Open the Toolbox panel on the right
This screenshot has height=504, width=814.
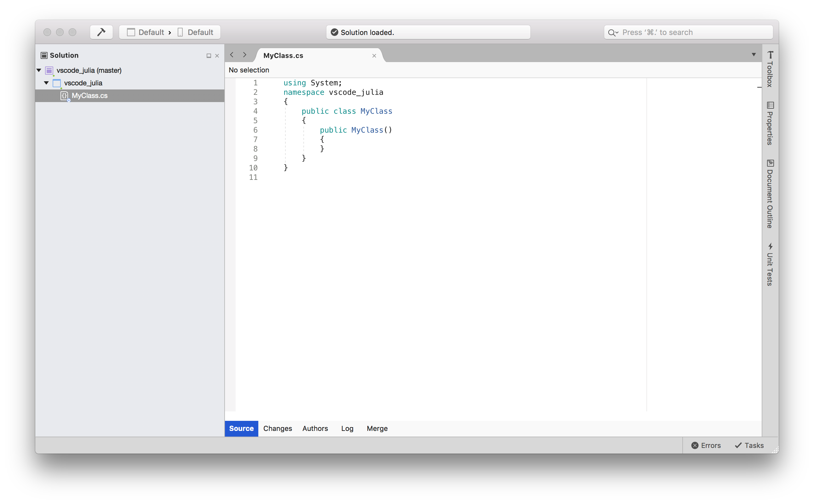coord(770,68)
